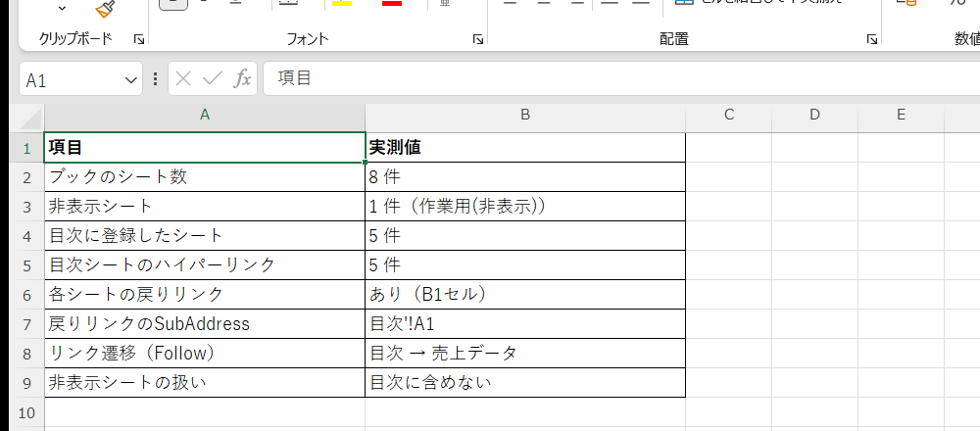Image resolution: width=980 pixels, height=431 pixels.
Task: Open the Font group dialog launcher
Action: pos(478,40)
